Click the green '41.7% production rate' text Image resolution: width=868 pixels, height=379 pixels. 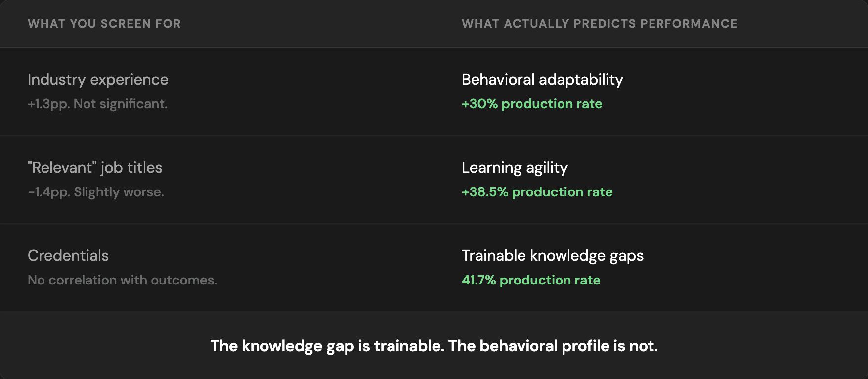pyautogui.click(x=531, y=280)
